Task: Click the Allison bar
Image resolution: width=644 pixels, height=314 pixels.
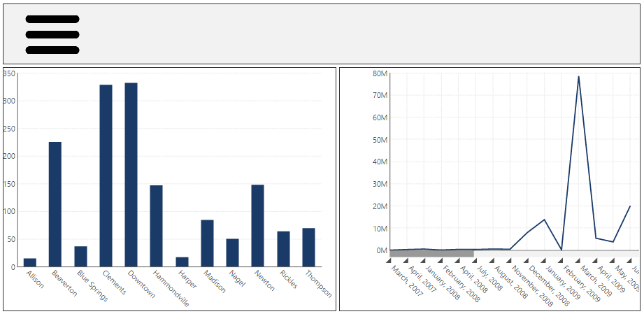Action: (x=29, y=262)
